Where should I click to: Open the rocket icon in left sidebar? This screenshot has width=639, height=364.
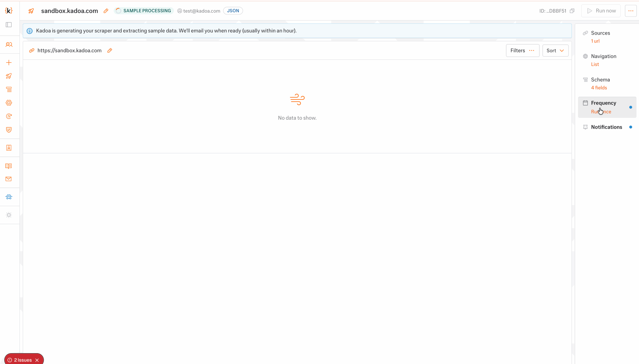[9, 76]
